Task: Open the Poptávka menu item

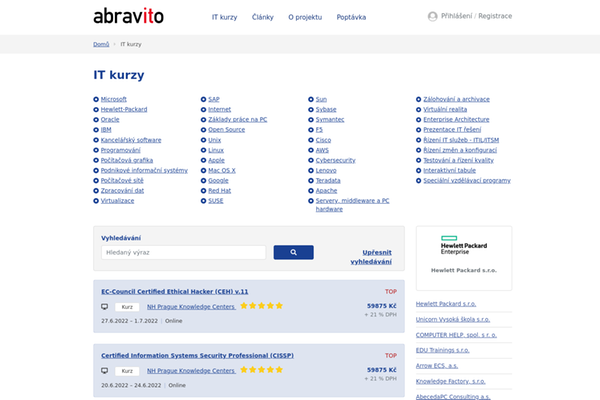Action: pyautogui.click(x=351, y=17)
